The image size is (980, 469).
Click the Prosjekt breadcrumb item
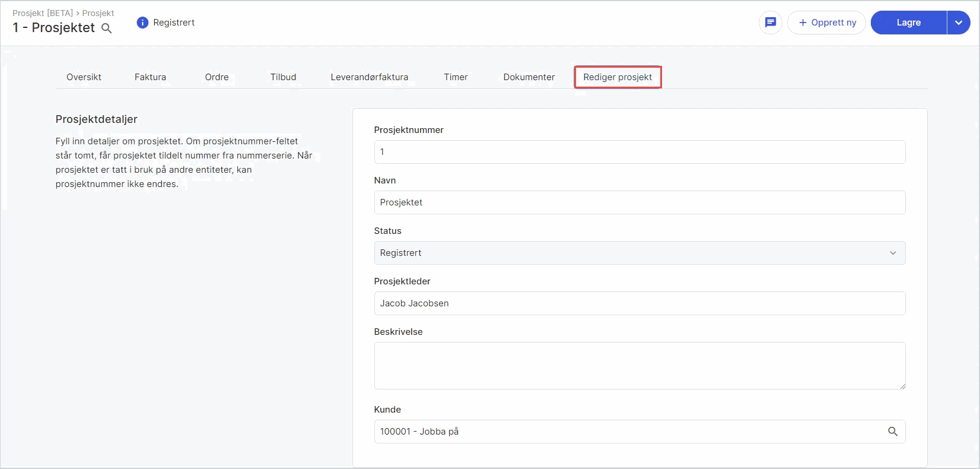pos(98,13)
